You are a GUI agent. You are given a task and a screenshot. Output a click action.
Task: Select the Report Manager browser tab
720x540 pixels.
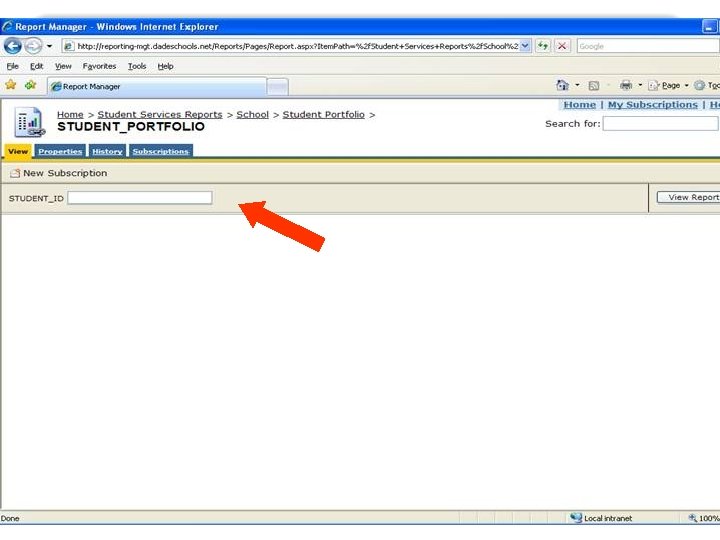[156, 86]
